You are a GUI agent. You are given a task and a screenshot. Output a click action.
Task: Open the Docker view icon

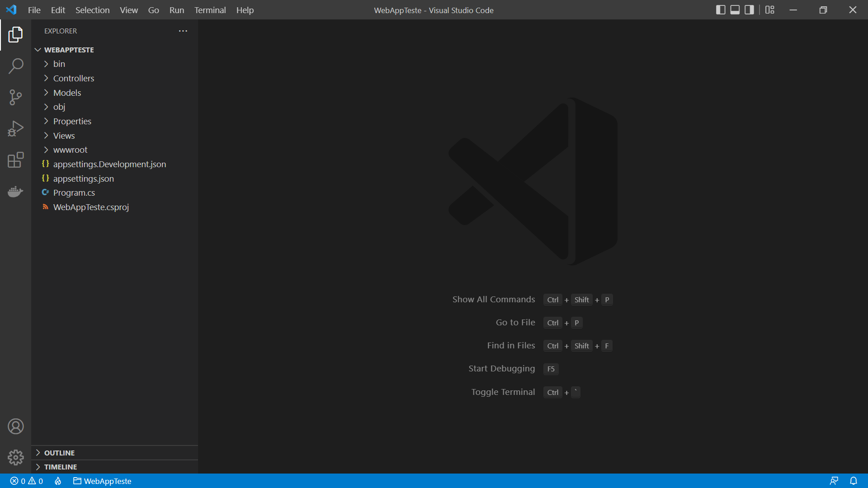(15, 192)
